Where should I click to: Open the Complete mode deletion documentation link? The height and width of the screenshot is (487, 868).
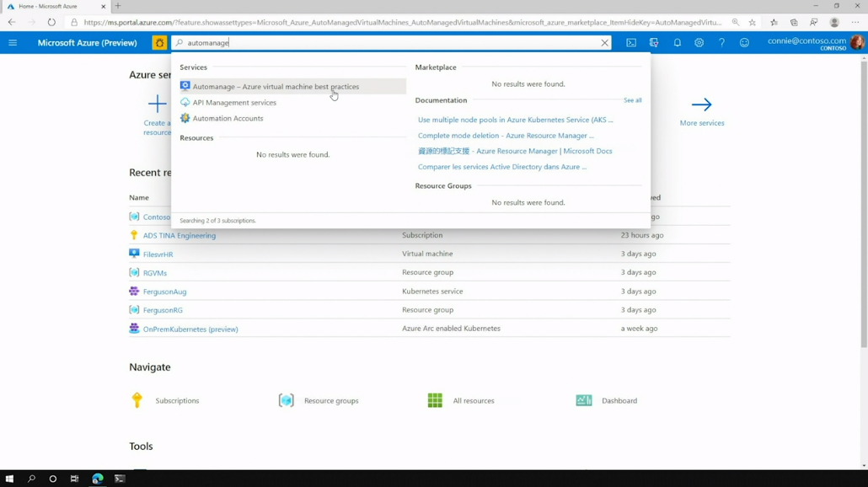click(506, 136)
